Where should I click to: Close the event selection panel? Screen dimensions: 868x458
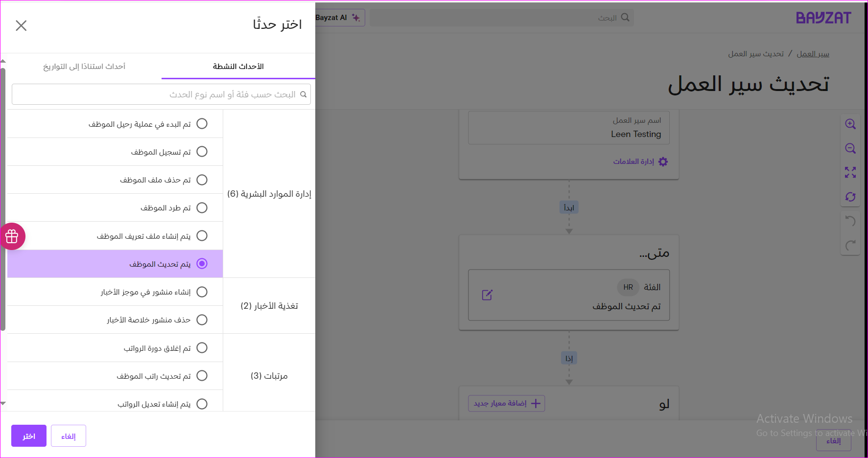[x=21, y=25]
